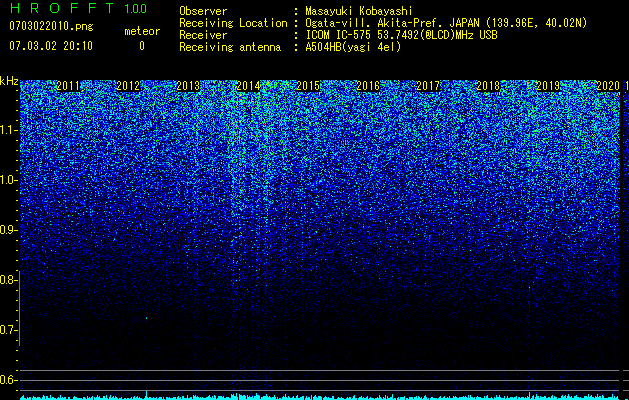Screen dimensions: 629x400
Task: Click the 2016 time marker
Action: [x=368, y=86]
